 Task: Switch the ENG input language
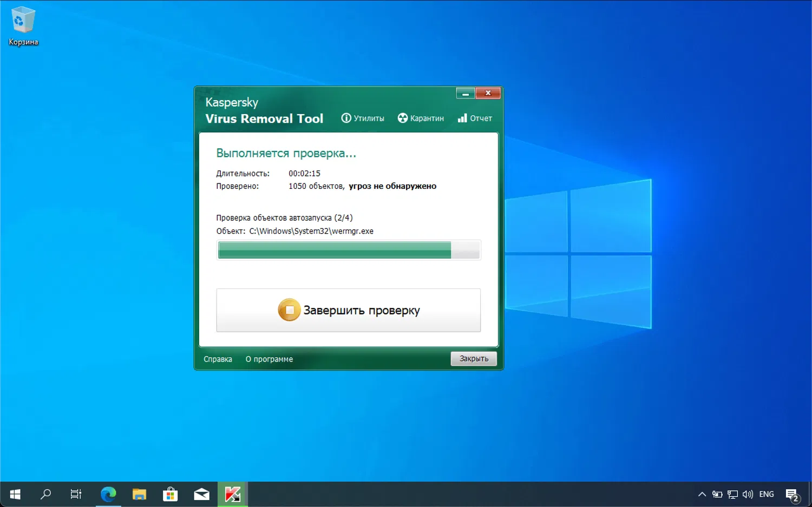[x=767, y=494]
